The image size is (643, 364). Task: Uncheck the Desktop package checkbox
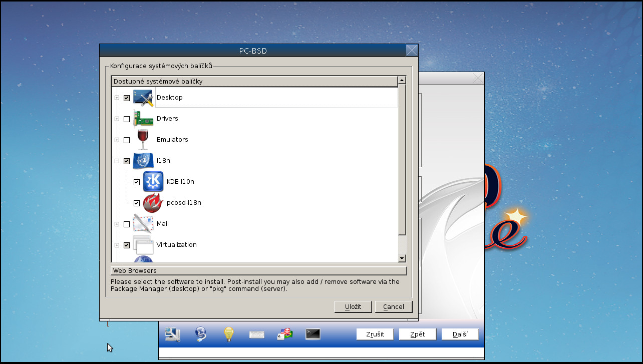pos(126,98)
